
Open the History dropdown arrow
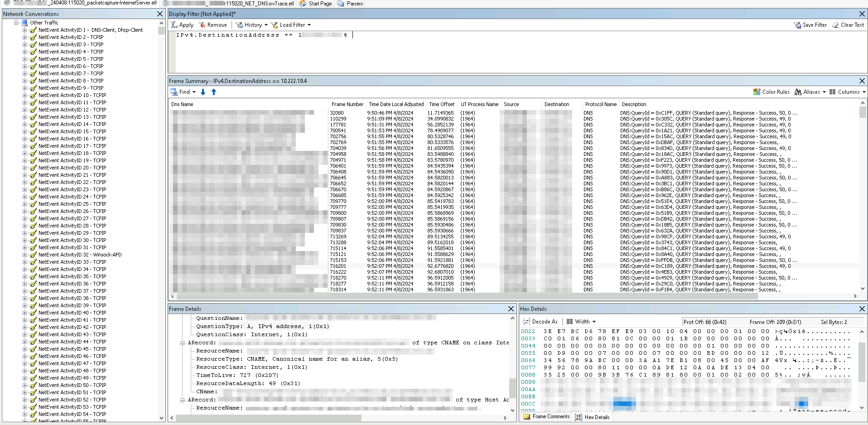click(x=266, y=25)
